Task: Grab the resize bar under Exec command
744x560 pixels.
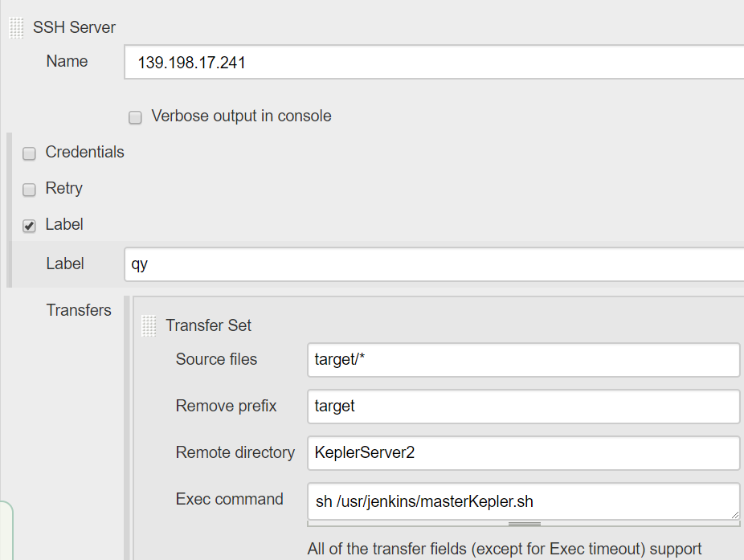Action: coord(524,524)
